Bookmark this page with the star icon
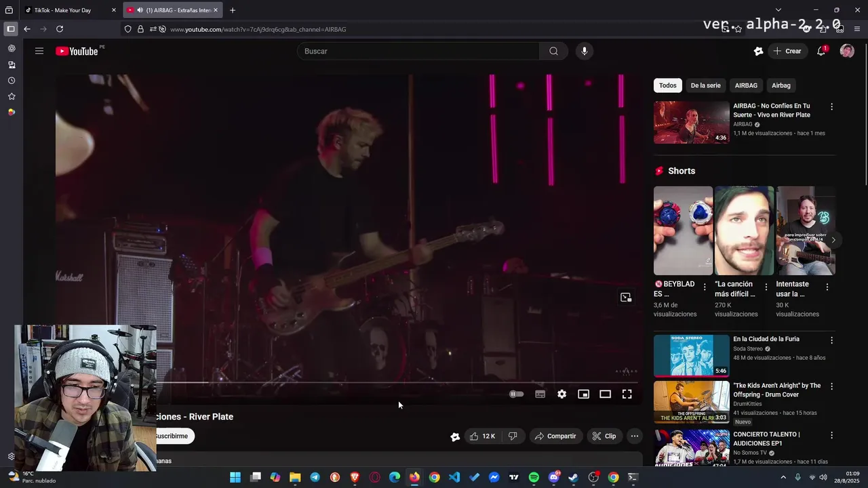This screenshot has width=868, height=488. pos(738,29)
